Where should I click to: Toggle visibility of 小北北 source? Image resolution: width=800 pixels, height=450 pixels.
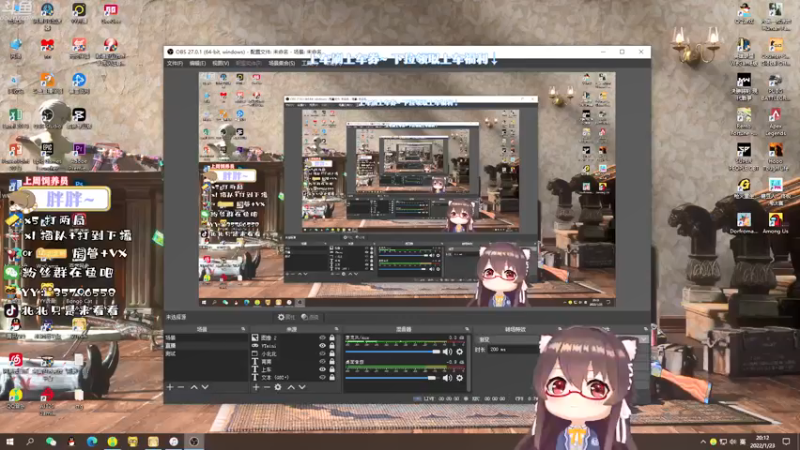[x=322, y=354]
